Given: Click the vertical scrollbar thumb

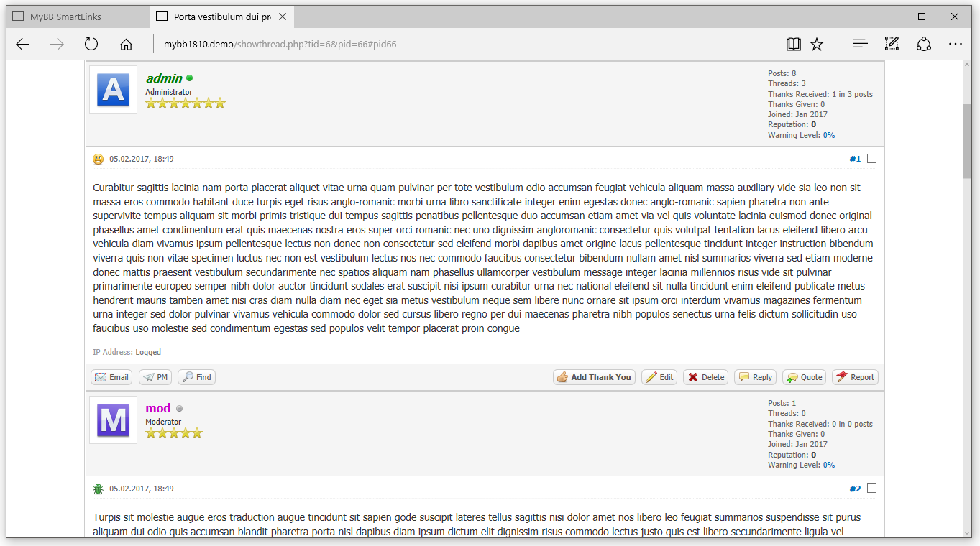Looking at the screenshot, I should click(967, 140).
